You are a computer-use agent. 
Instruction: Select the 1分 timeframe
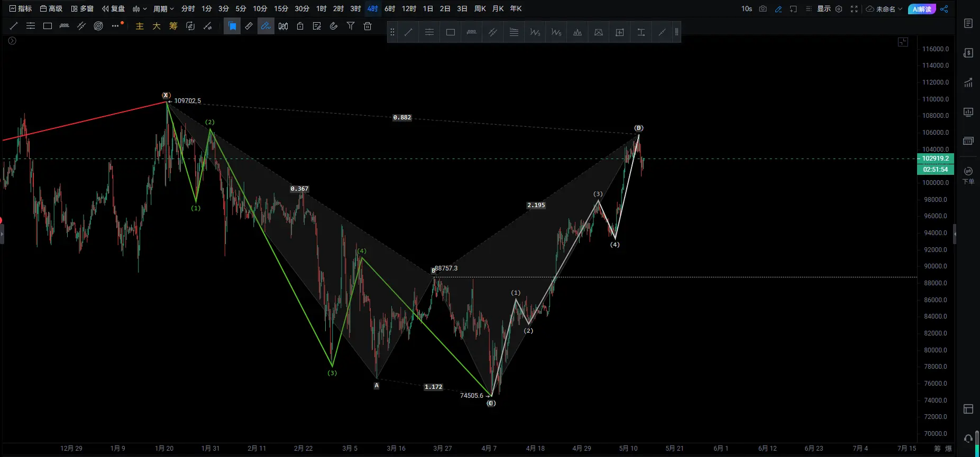coord(207,8)
